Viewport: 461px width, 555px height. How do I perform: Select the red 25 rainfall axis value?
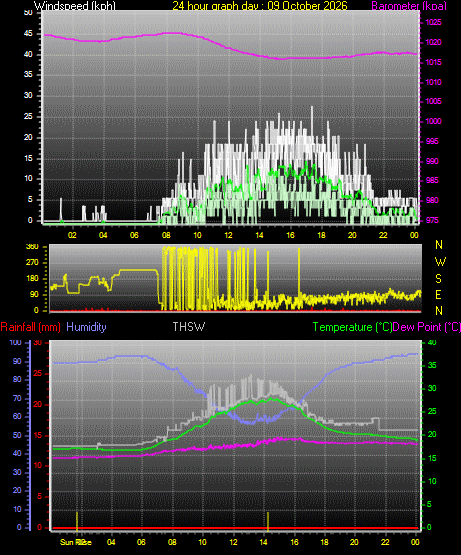coord(38,374)
